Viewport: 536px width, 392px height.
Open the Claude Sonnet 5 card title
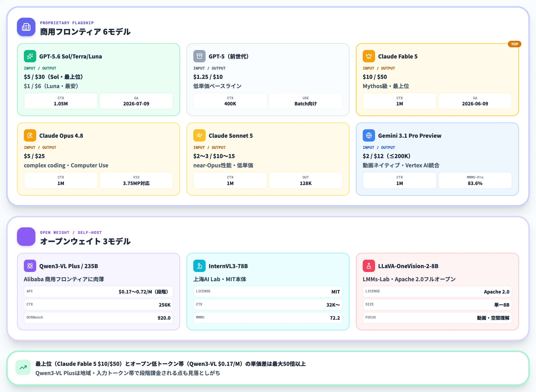point(231,136)
